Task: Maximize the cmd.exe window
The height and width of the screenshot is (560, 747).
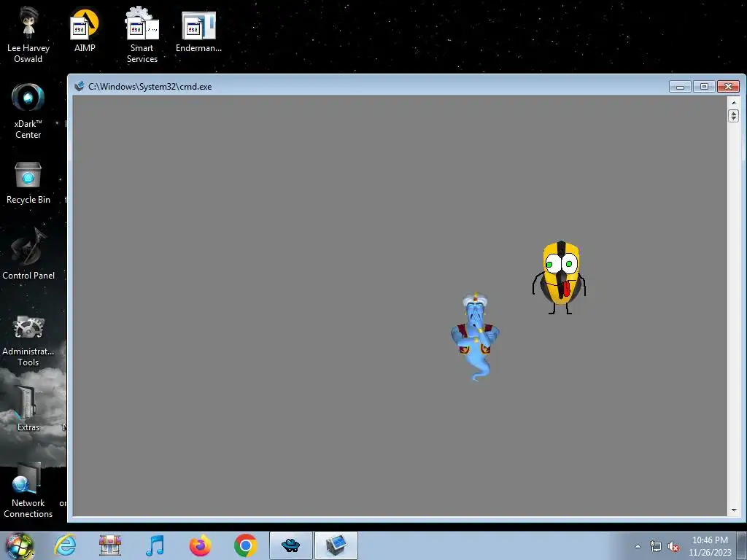Action: [x=704, y=87]
